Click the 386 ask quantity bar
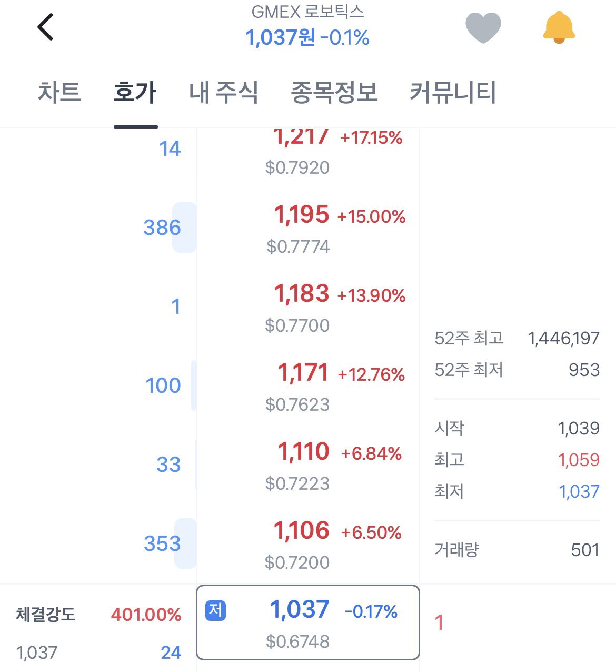 185,228
